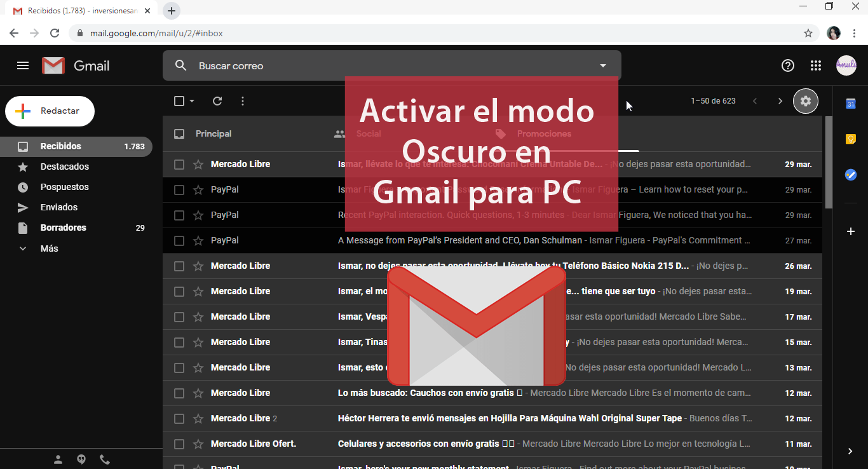
Task: Open the Google apps grid
Action: 816,65
